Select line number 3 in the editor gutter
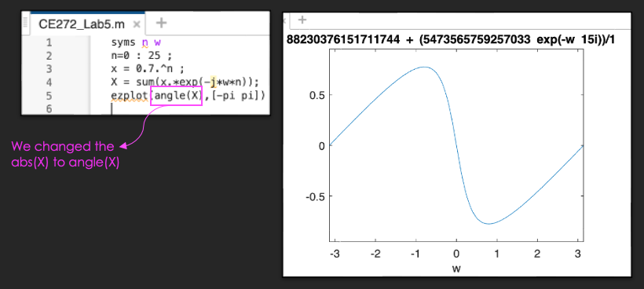Screen dimensions: 644x289 coord(49,69)
